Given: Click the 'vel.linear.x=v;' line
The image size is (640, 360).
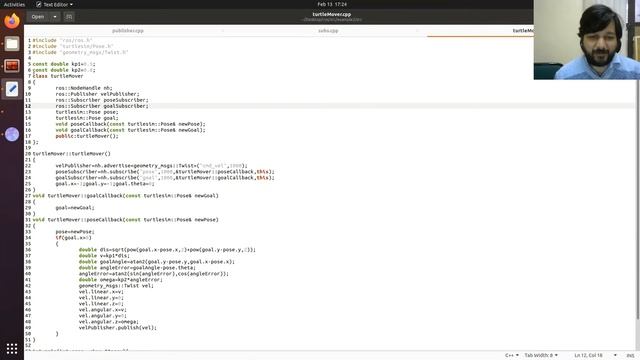Looking at the screenshot, I should [x=101, y=292].
